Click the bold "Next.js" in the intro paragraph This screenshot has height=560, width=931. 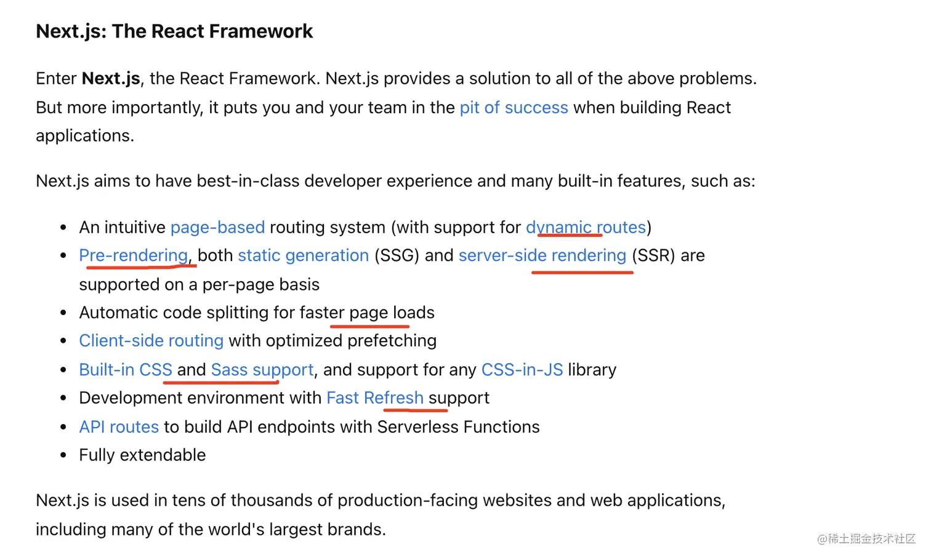111,79
